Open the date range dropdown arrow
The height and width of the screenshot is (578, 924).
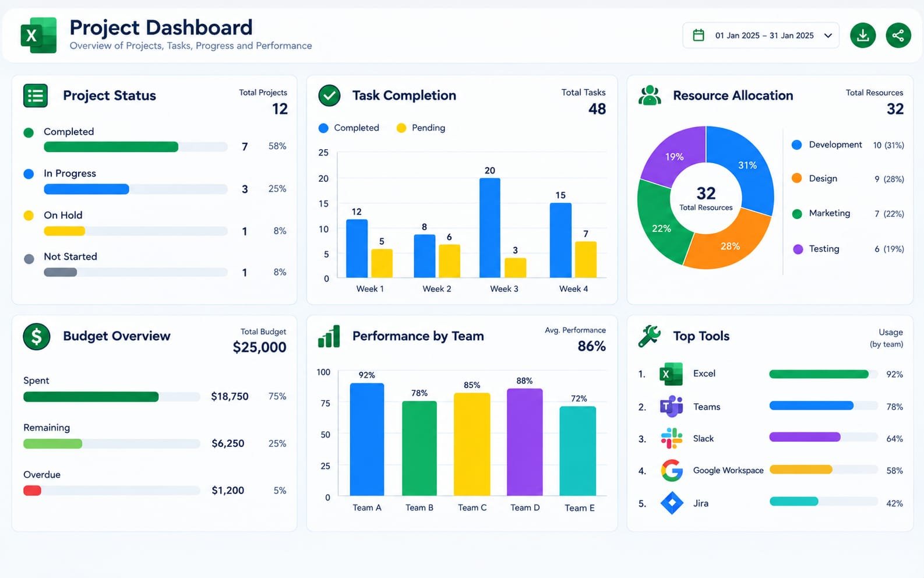828,36
